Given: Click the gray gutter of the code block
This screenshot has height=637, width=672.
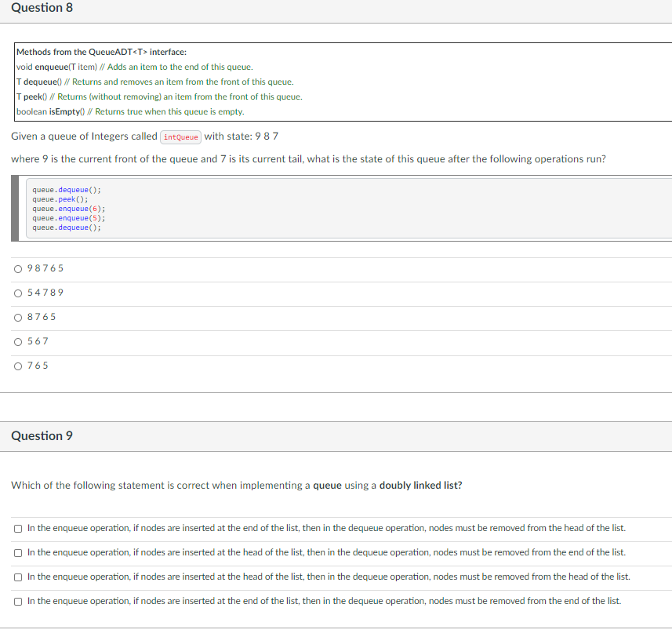Looking at the screenshot, I should point(16,209).
